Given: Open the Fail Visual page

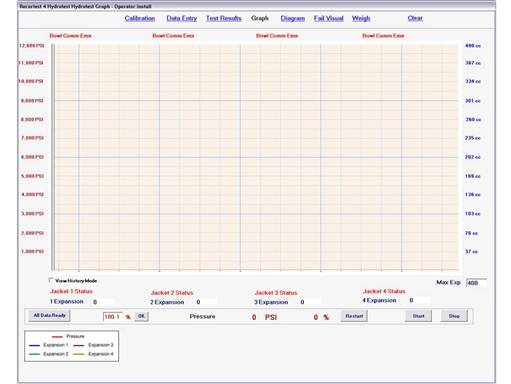Looking at the screenshot, I should 328,18.
